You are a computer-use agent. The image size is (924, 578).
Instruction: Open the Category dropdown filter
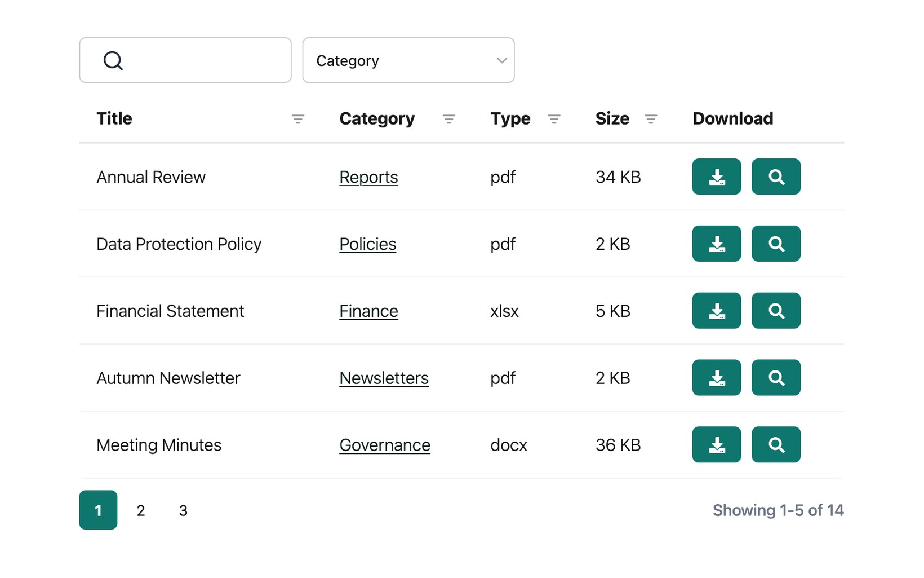pos(408,60)
